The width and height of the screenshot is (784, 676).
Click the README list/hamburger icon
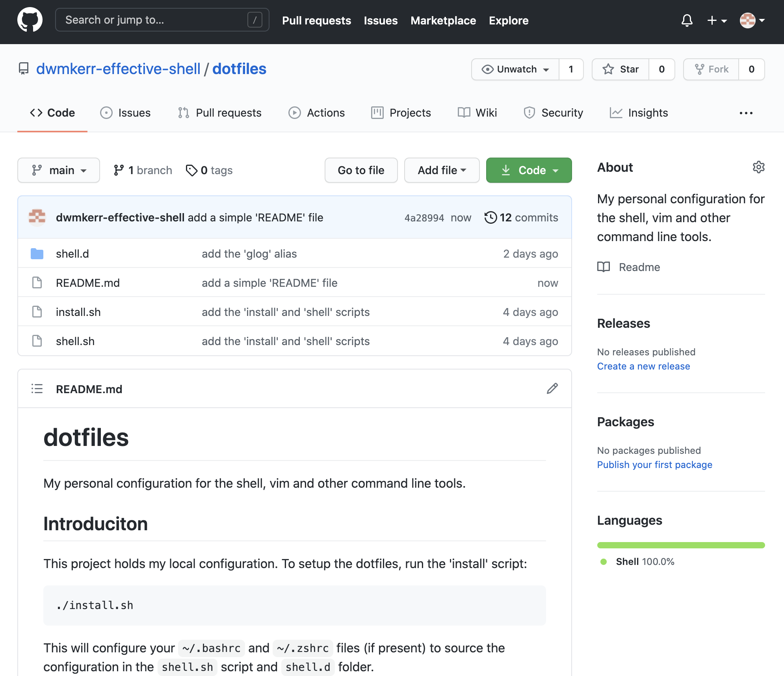coord(38,389)
